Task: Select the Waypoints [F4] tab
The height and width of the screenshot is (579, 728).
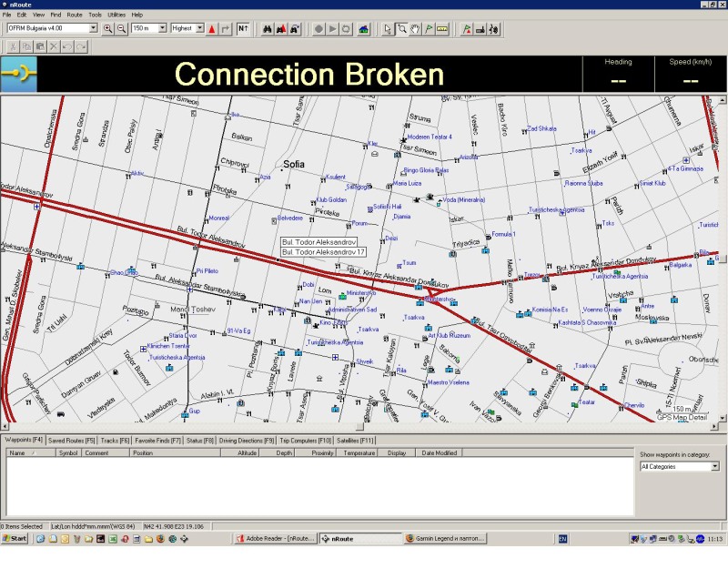Action: [x=24, y=440]
